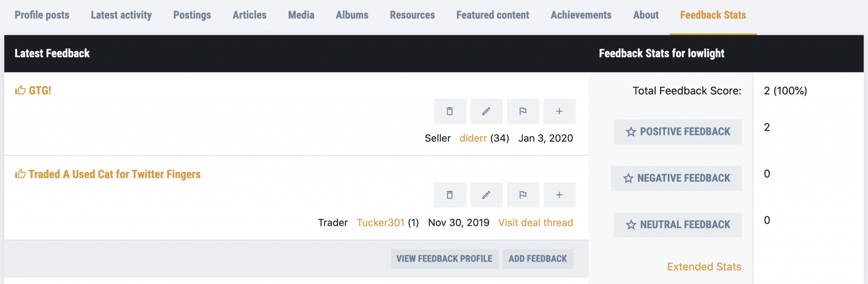Open the View Feedback Profile button

pyautogui.click(x=444, y=259)
